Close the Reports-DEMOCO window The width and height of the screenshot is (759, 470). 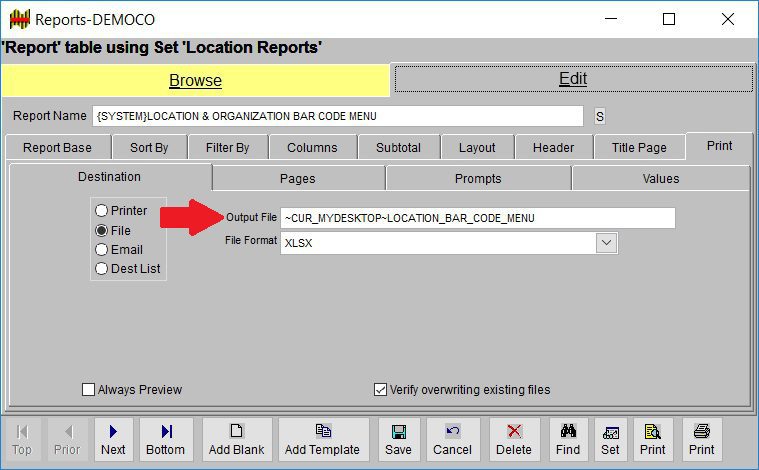coord(728,19)
